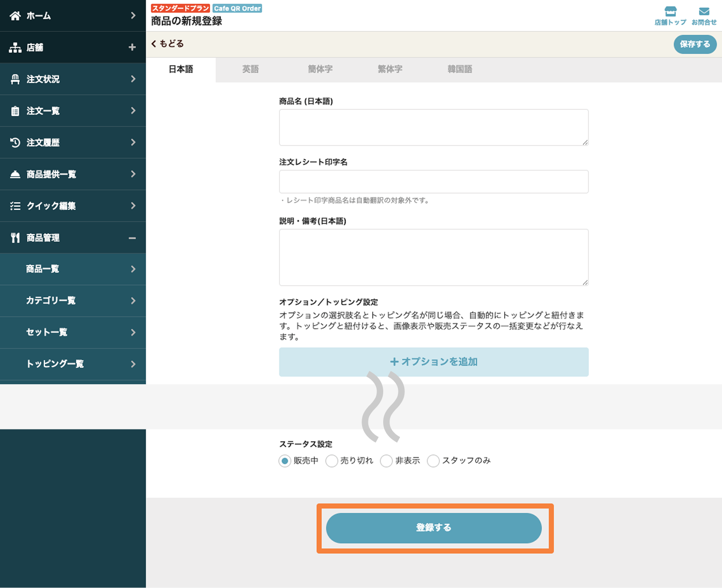Switch to the 韓国語 language tab
Image resolution: width=722 pixels, height=588 pixels.
click(x=460, y=69)
